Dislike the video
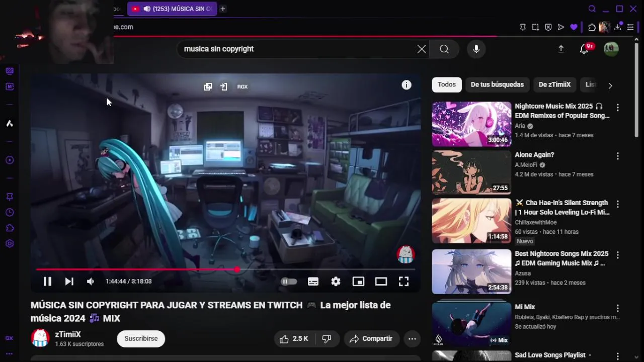This screenshot has width=644, height=362. click(x=327, y=339)
